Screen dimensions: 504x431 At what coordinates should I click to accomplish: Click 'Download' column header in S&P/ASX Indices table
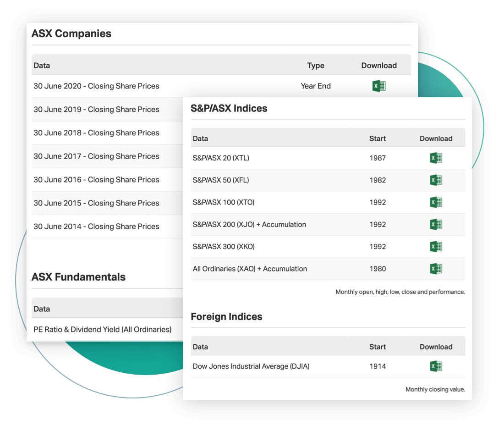coord(436,138)
